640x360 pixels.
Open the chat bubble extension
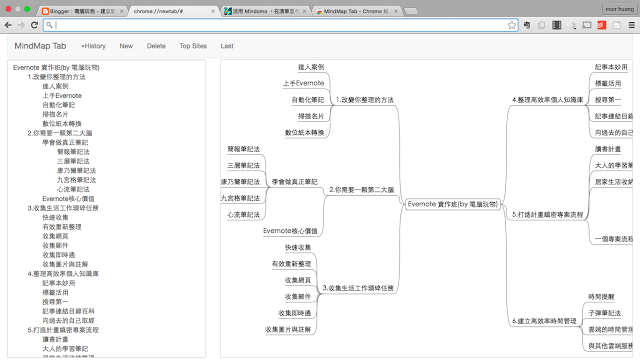587,25
